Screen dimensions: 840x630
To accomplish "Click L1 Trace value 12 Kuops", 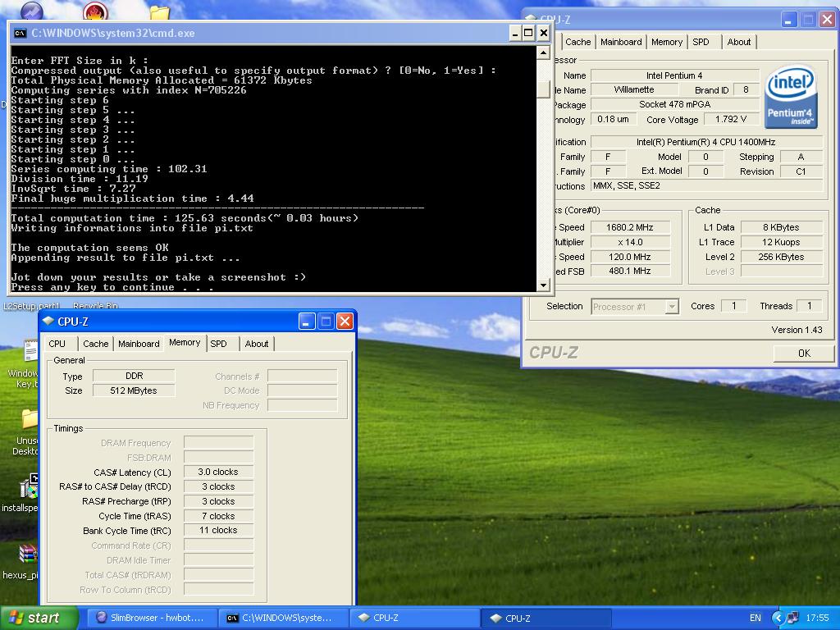I will tap(781, 242).
